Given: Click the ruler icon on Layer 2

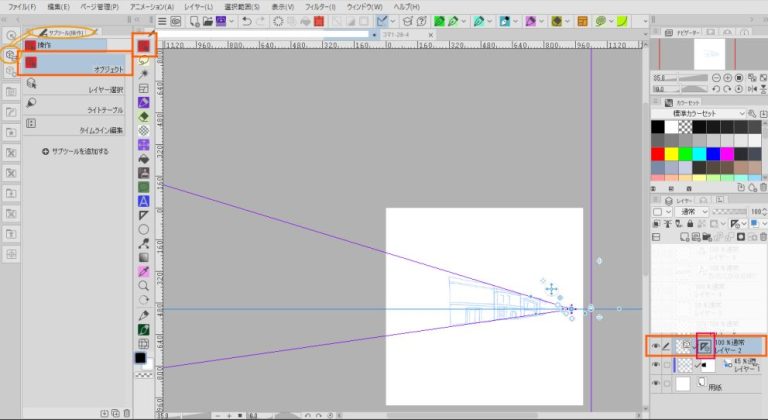Looking at the screenshot, I should pos(706,345).
